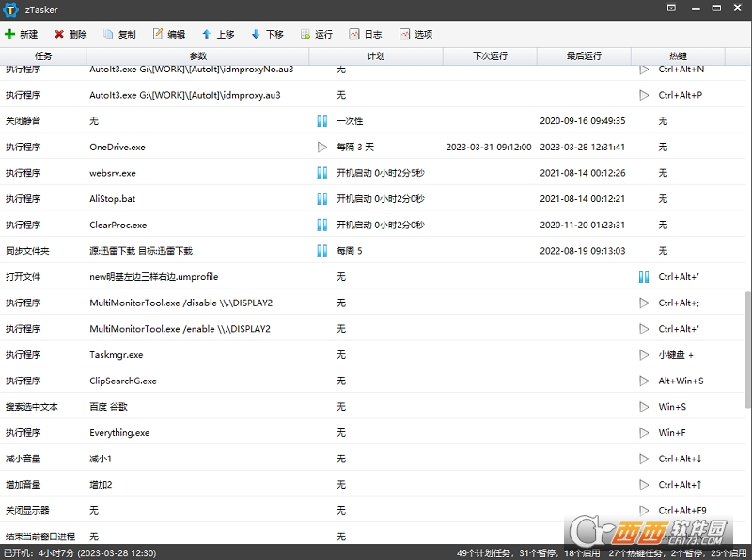Sort by the Next run column header
This screenshot has height=560, width=752.
(x=490, y=56)
